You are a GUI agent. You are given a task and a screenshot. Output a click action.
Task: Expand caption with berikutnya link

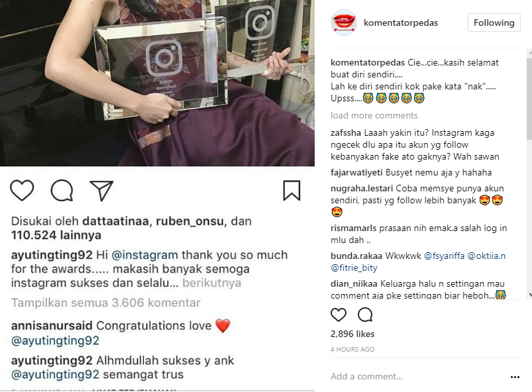(x=212, y=283)
